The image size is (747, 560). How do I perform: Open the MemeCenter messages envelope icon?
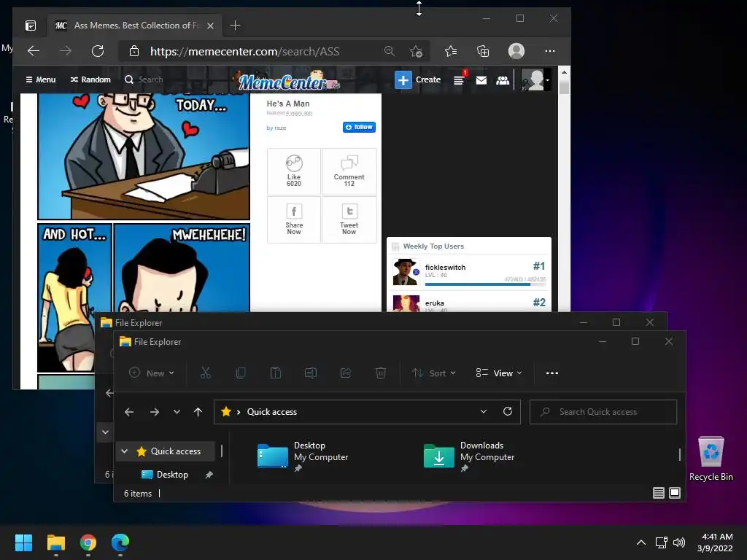coord(481,80)
